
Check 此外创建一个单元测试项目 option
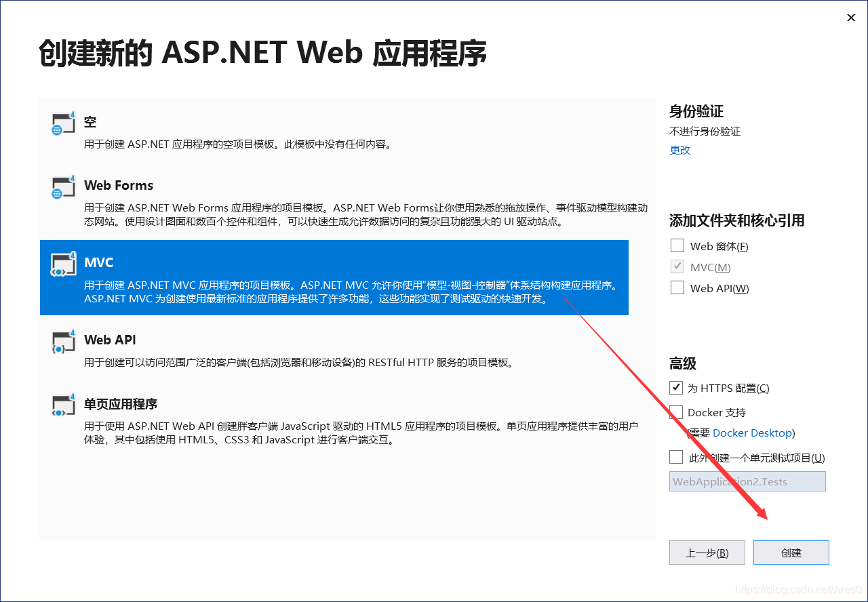675,457
